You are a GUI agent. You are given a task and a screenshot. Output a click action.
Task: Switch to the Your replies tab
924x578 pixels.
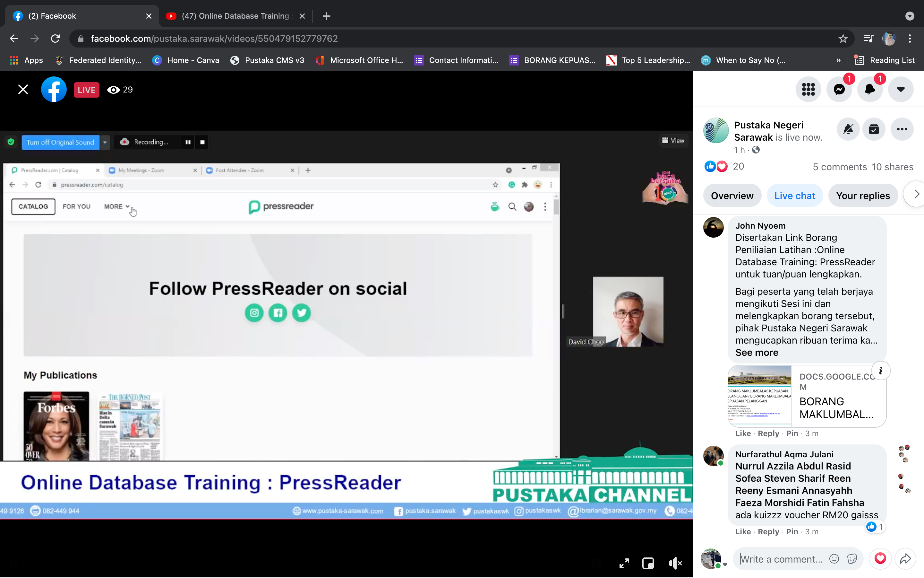pyautogui.click(x=863, y=196)
